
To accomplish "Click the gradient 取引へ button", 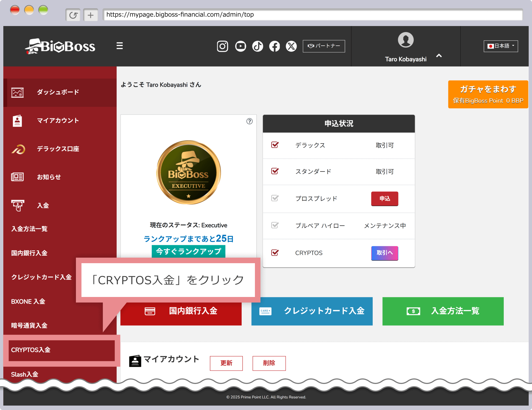I will click(x=384, y=253).
